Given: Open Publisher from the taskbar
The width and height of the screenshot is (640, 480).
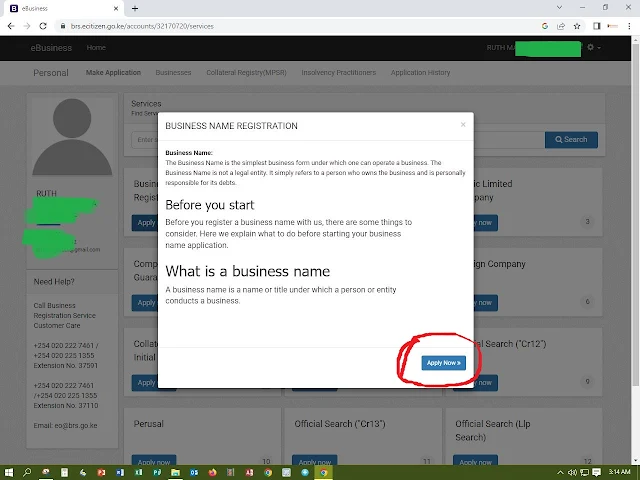Looking at the screenshot, I should (x=157, y=473).
